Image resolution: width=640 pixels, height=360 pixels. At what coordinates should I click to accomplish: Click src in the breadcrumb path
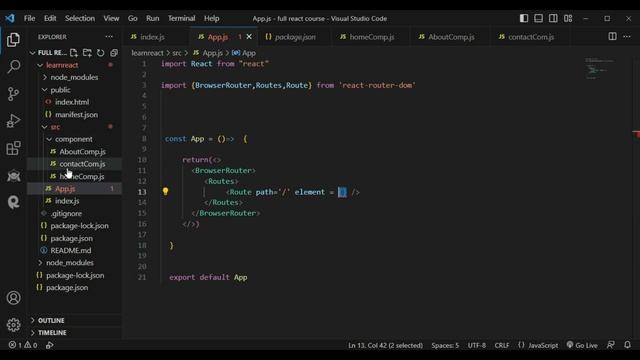[177, 53]
